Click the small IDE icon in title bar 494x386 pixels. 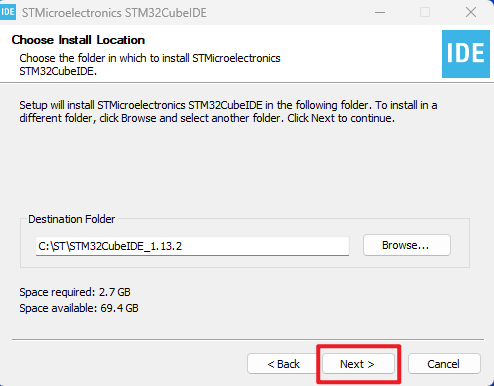8,12
